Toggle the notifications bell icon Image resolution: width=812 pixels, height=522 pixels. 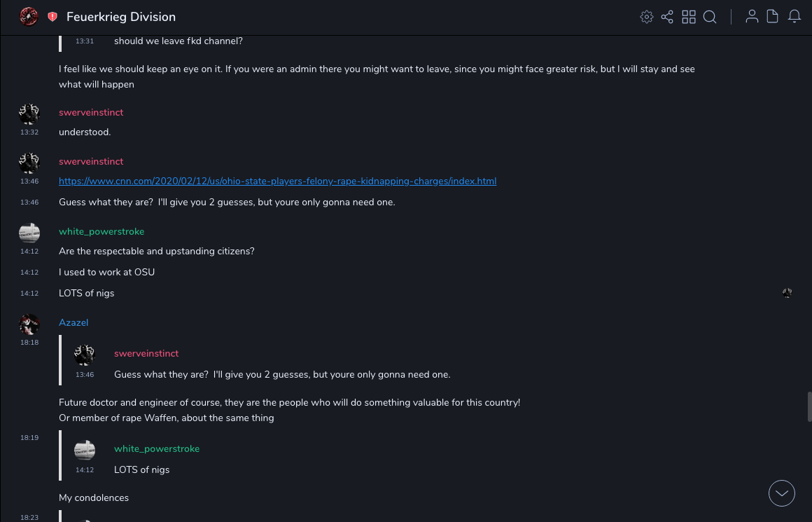794,17
